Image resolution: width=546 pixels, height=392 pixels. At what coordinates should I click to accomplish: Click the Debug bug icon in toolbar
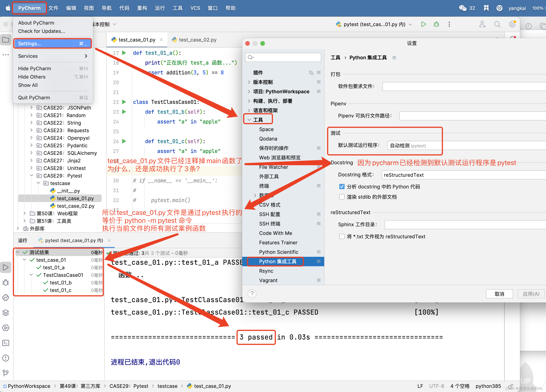click(x=436, y=24)
